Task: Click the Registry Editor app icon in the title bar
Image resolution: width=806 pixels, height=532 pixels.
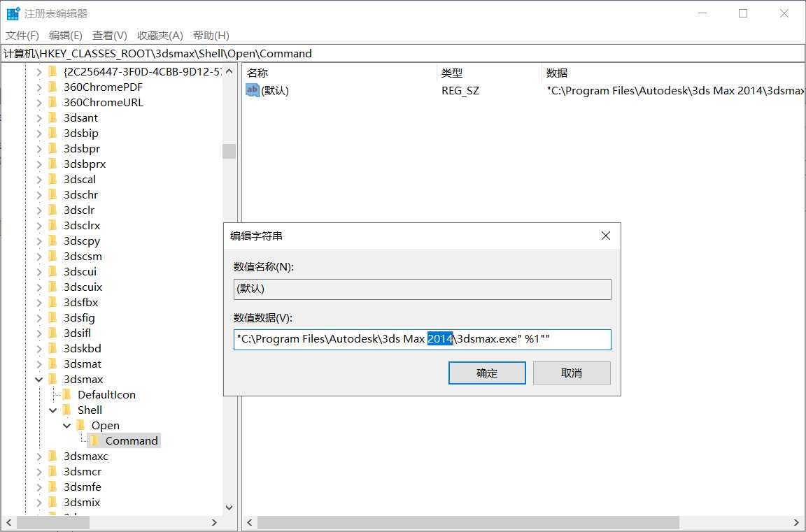Action: 13,13
